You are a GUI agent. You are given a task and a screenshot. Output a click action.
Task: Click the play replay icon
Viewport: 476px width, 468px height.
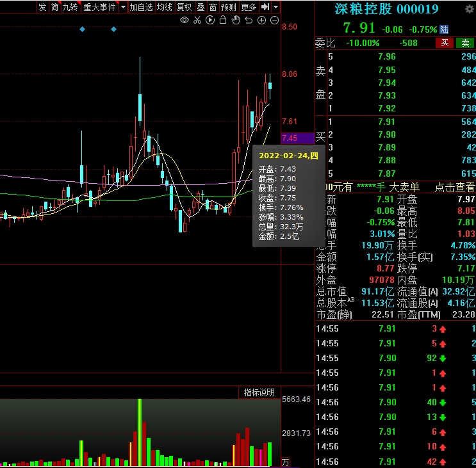[x=210, y=20]
